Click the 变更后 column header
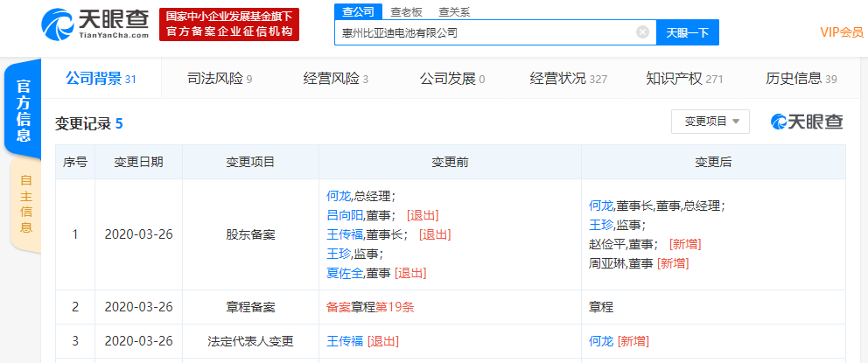 coord(713,162)
